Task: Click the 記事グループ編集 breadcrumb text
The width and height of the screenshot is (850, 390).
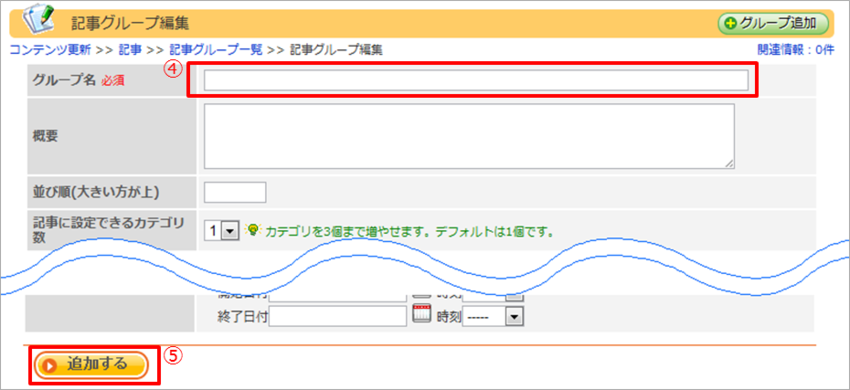Action: click(x=337, y=50)
